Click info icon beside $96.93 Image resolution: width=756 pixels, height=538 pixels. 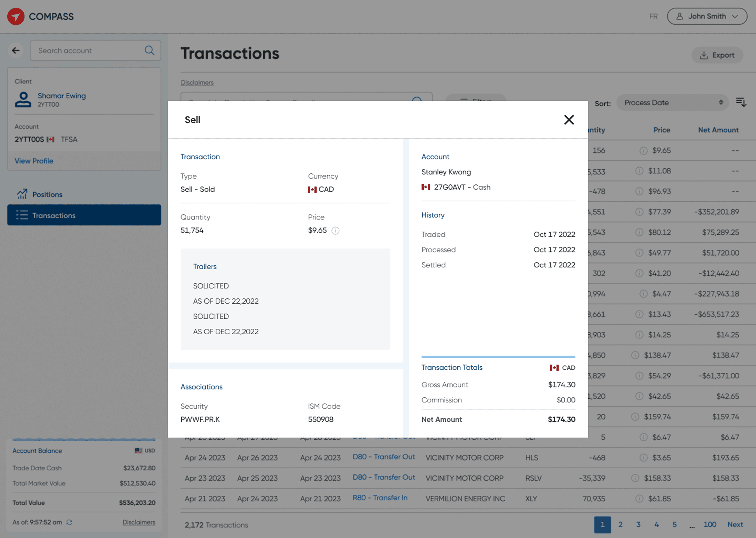tap(639, 192)
